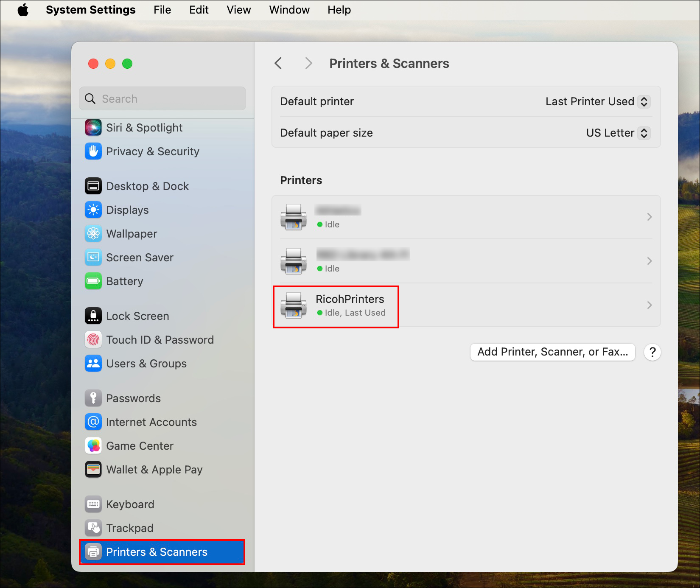Open Internet Accounts @ icon
This screenshot has width=700, height=588.
(93, 422)
